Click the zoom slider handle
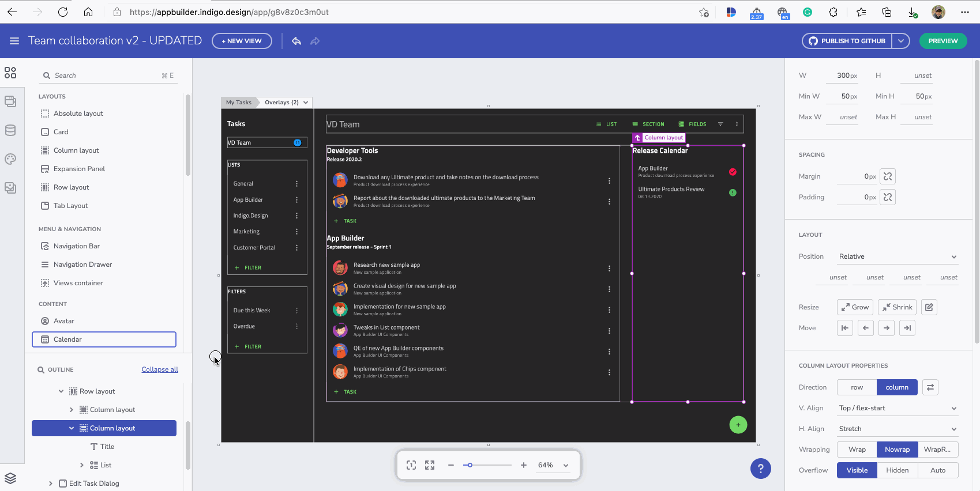 tap(470, 465)
